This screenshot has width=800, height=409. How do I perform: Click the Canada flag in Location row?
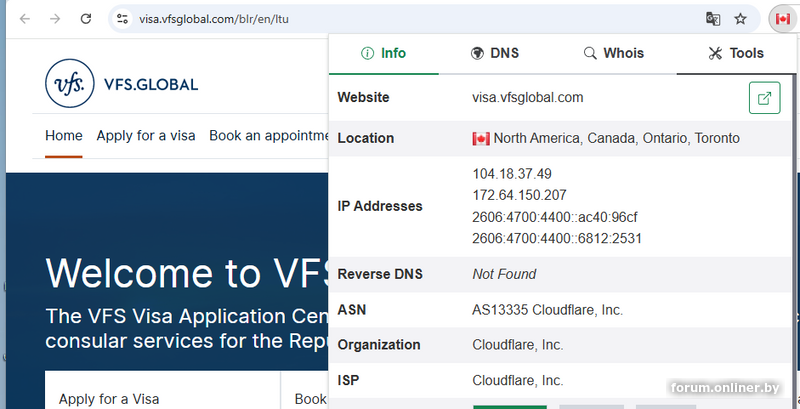(x=481, y=139)
